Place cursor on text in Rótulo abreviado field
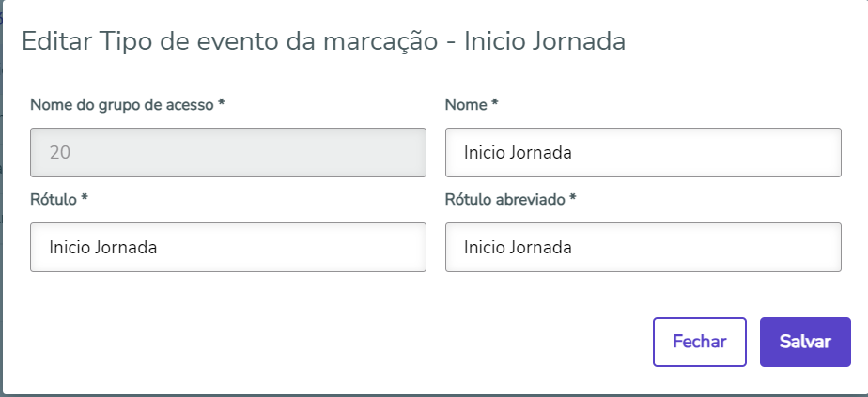Screen dimensions: 868x397 pos(518,248)
